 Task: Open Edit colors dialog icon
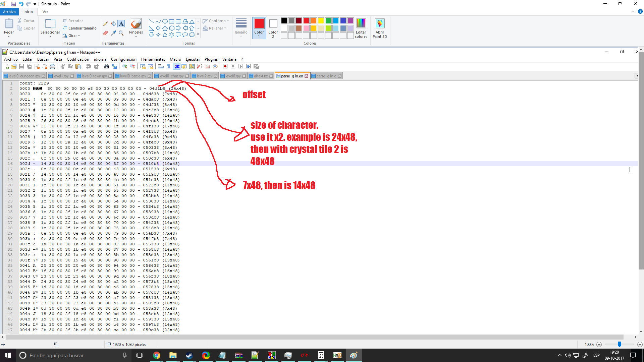point(361,23)
